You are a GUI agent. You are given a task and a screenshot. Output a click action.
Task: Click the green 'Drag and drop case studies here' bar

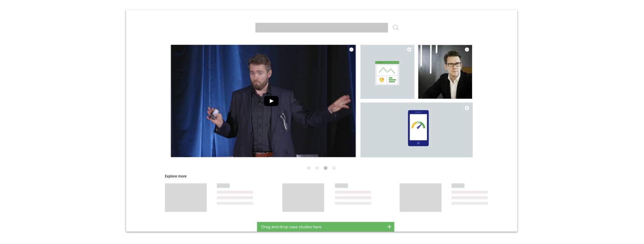point(325,227)
